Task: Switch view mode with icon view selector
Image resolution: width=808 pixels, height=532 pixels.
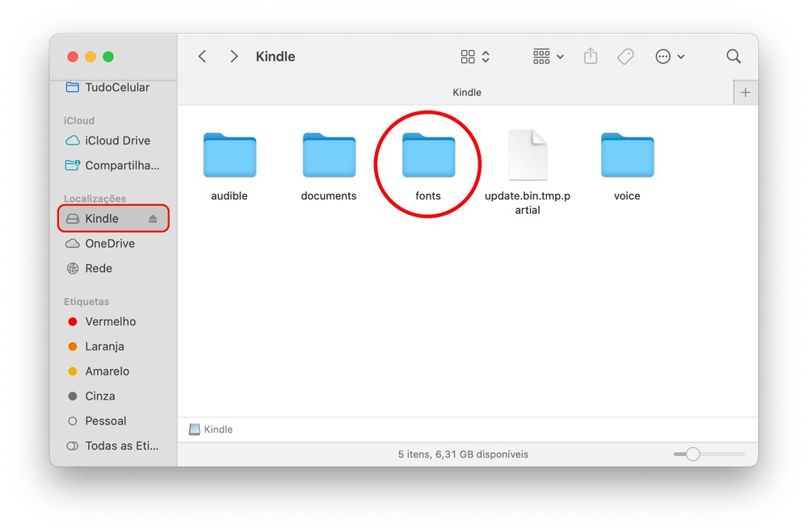Action: 475,57
